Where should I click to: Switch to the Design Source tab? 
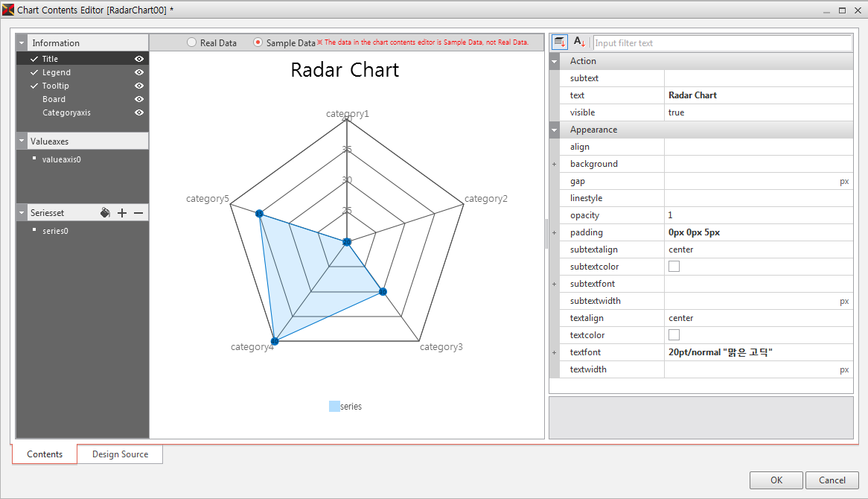(120, 454)
